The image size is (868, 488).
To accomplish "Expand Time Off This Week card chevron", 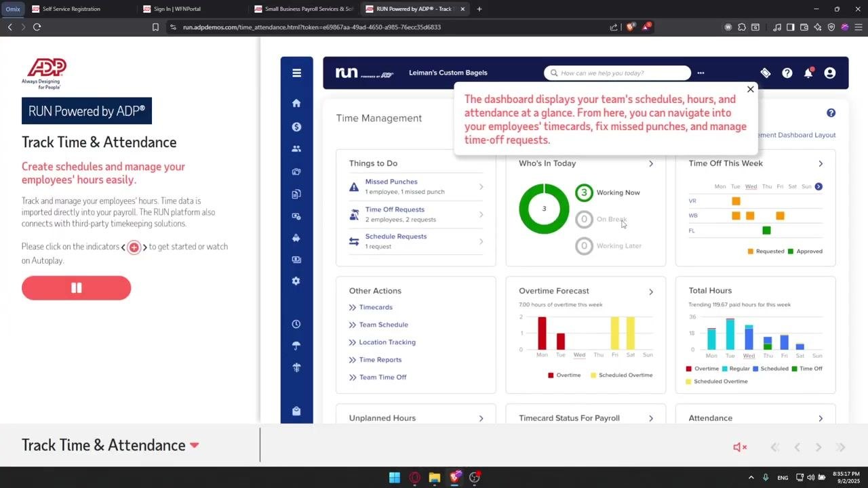I will point(821,164).
